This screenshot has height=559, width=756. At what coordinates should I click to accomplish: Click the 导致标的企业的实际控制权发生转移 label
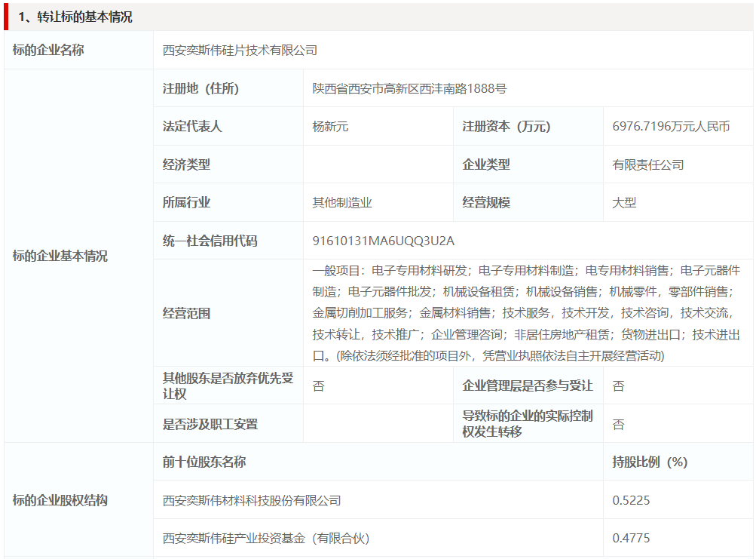point(528,423)
